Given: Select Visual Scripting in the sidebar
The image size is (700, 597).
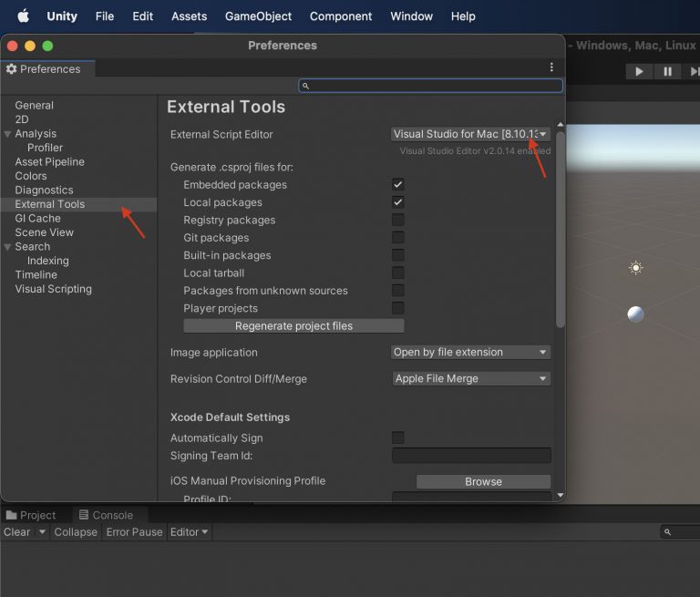Looking at the screenshot, I should [53, 289].
